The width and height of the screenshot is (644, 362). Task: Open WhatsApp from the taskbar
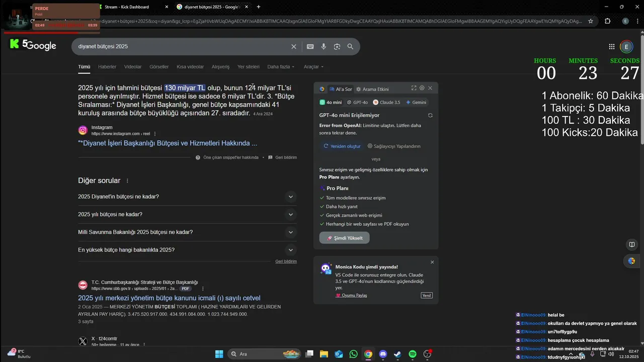pyautogui.click(x=353, y=354)
